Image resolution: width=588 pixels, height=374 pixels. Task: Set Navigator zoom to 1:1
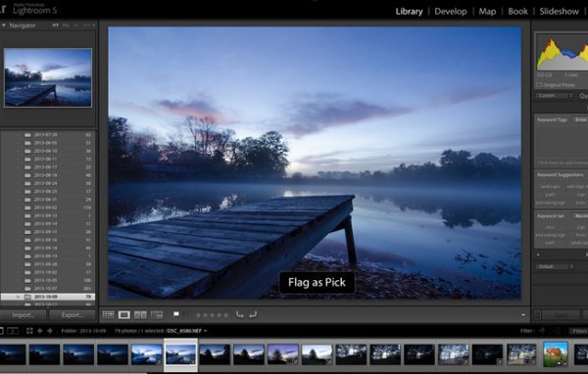tap(76, 25)
